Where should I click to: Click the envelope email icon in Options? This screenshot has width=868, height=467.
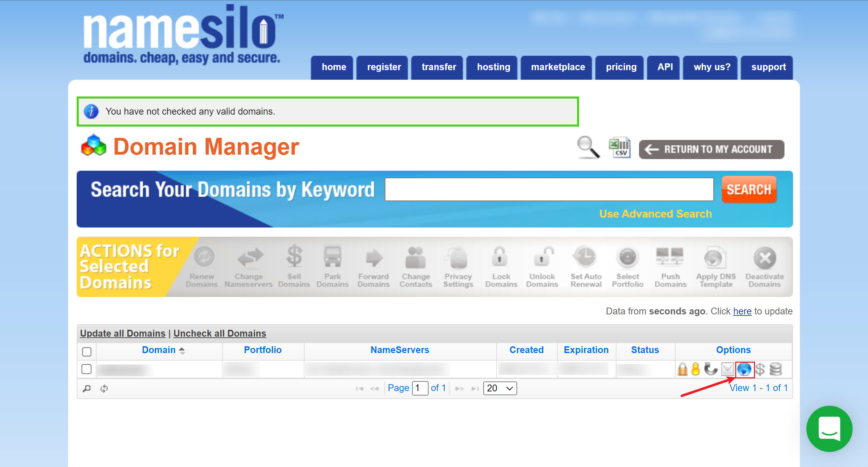point(727,369)
